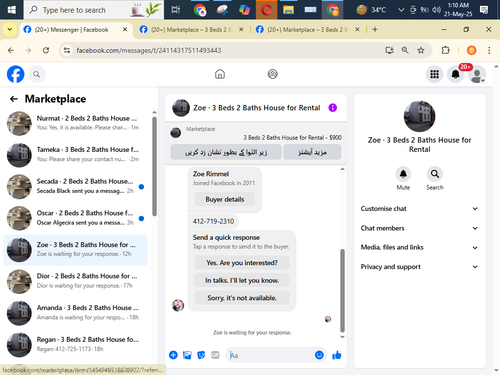Choose a GIF in the composer
Viewport: 500px width, 375px height.
click(x=215, y=355)
